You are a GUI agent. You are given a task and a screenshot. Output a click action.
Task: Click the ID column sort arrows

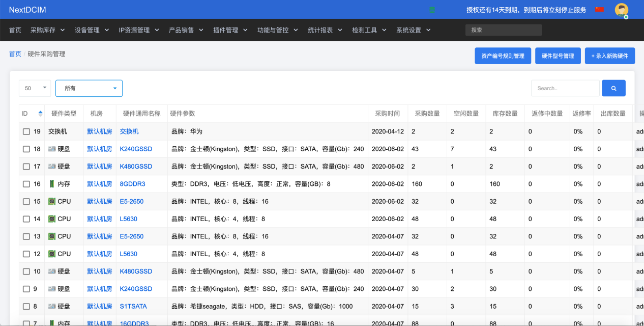click(41, 114)
